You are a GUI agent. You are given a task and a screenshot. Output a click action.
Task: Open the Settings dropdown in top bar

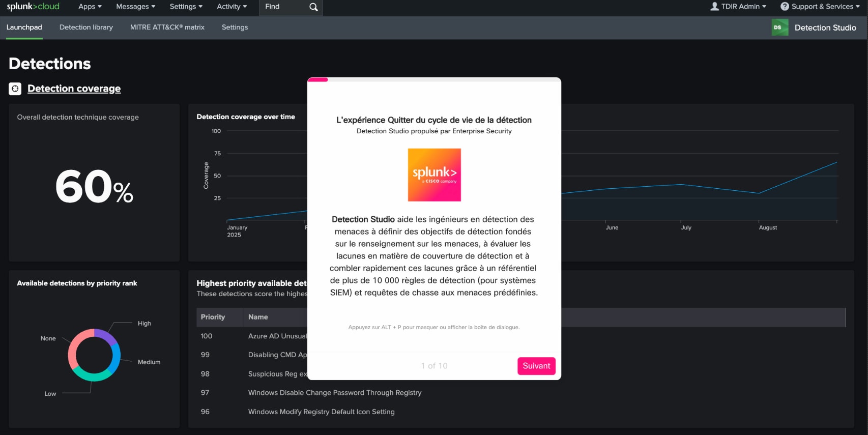[186, 7]
